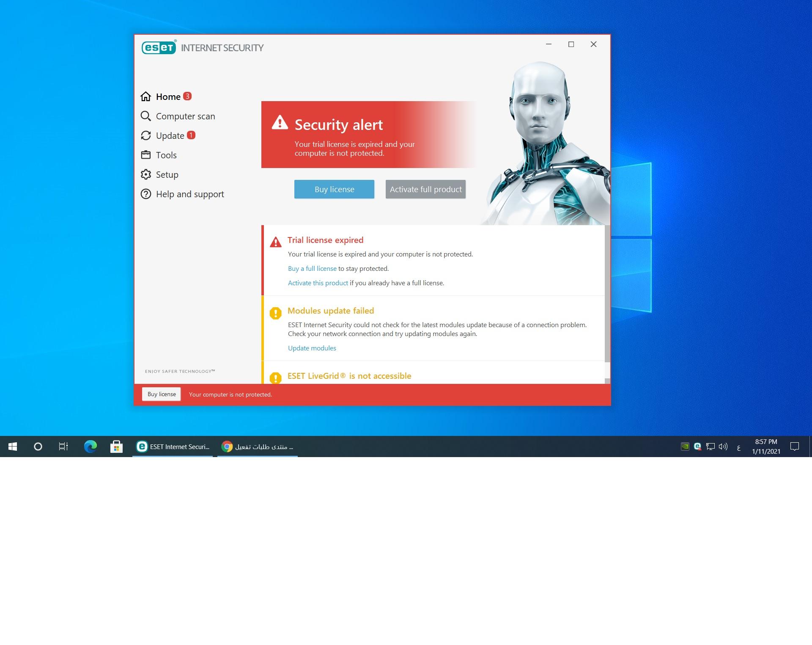This screenshot has width=812, height=645.
Task: Click the input language indicator in tray
Action: (738, 447)
